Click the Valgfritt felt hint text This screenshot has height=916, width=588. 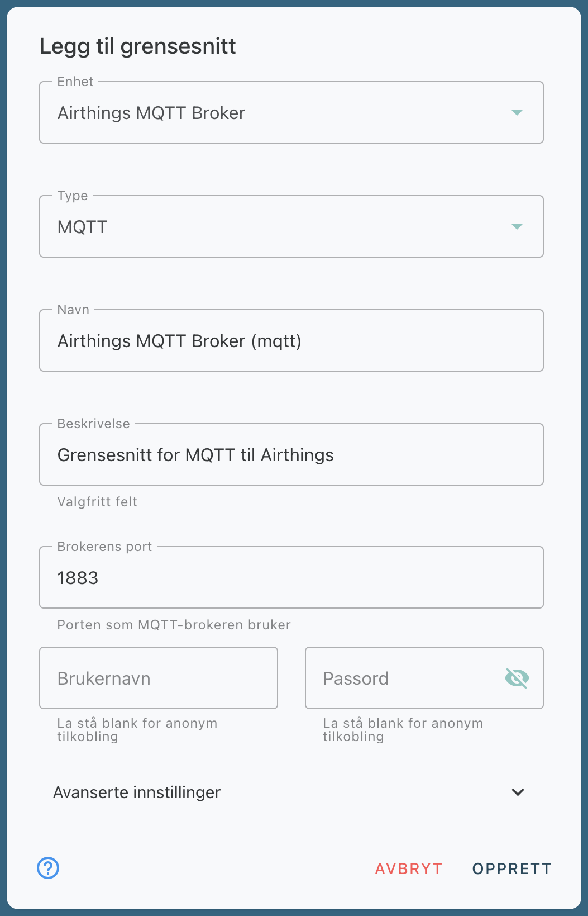97,502
